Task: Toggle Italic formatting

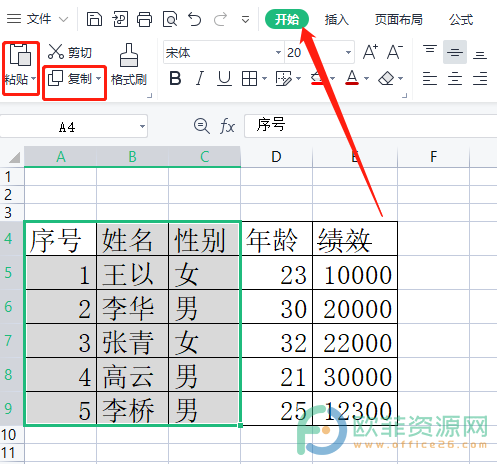Action: pyautogui.click(x=200, y=79)
